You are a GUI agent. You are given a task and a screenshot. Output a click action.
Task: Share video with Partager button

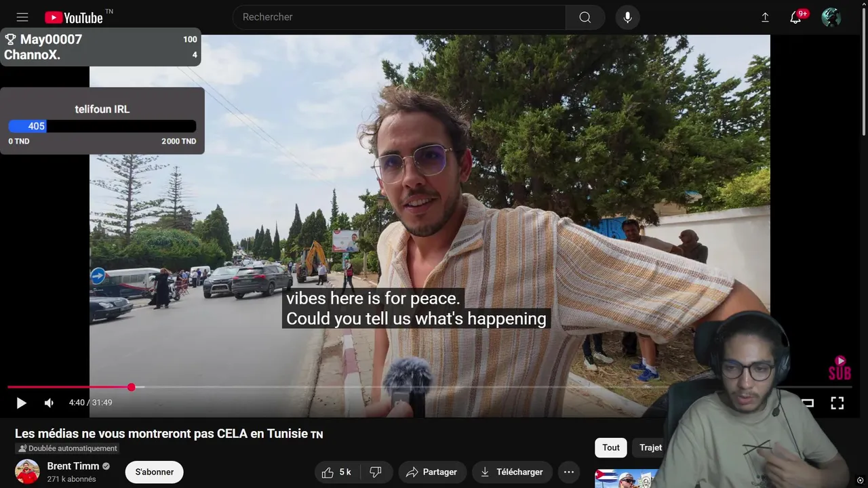point(432,472)
